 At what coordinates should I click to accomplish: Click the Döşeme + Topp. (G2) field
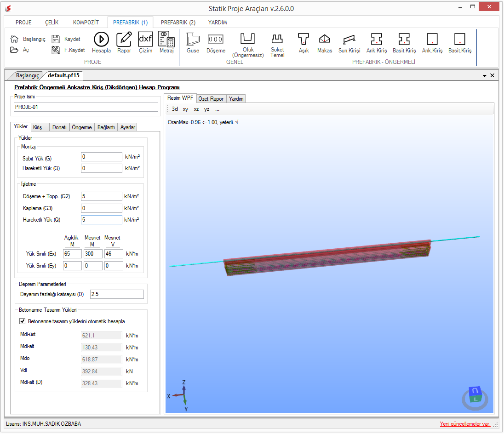click(x=101, y=196)
